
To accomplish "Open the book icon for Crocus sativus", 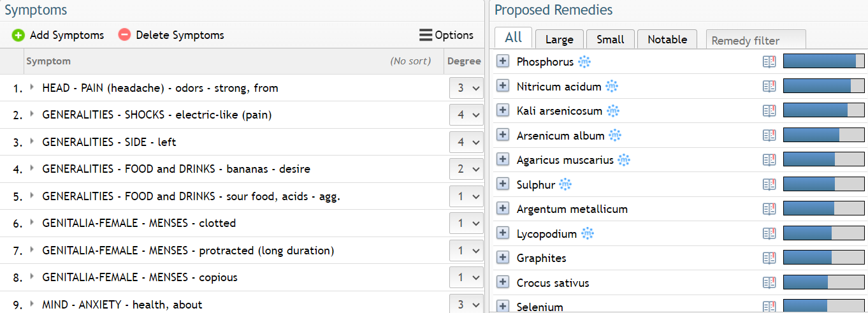I will (x=769, y=282).
